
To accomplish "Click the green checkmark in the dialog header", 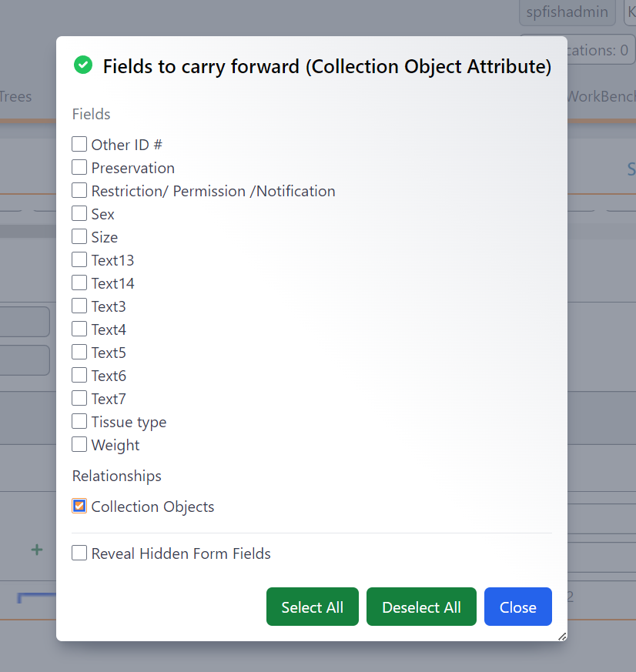I will click(x=82, y=65).
